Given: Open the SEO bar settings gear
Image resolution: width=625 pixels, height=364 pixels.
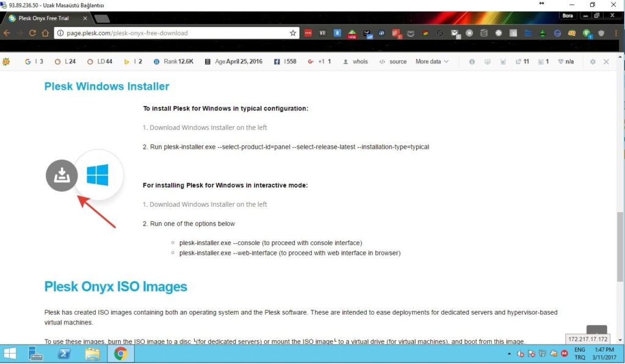Looking at the screenshot, I should [x=592, y=62].
